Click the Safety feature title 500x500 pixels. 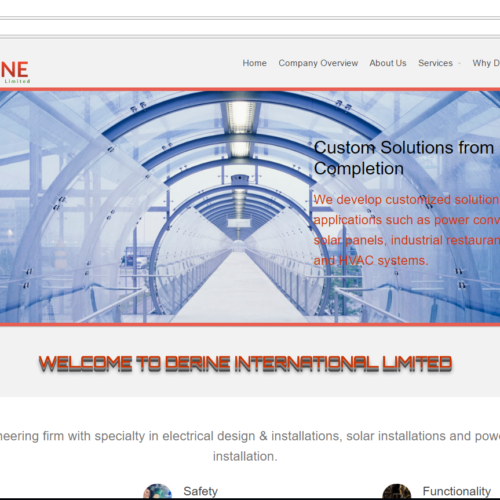[x=200, y=491]
